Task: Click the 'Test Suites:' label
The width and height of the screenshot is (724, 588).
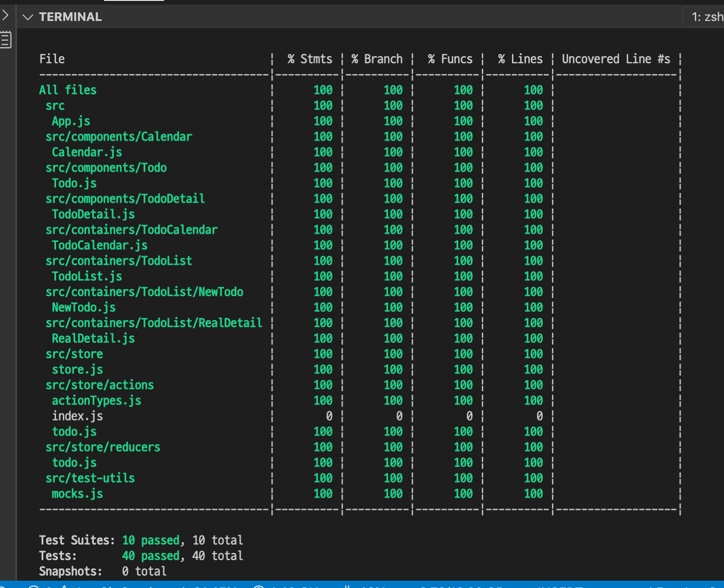Action: 77,540
